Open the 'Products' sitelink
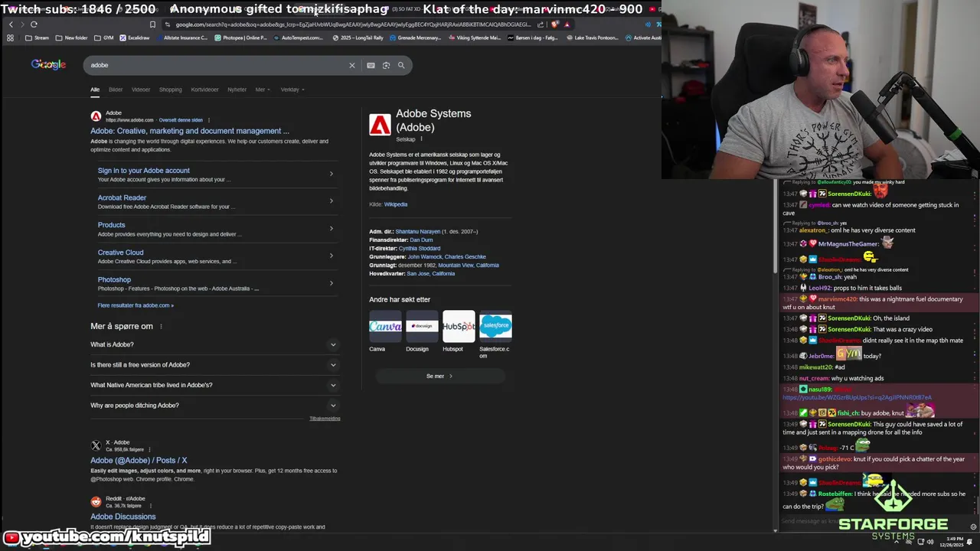 (x=111, y=225)
